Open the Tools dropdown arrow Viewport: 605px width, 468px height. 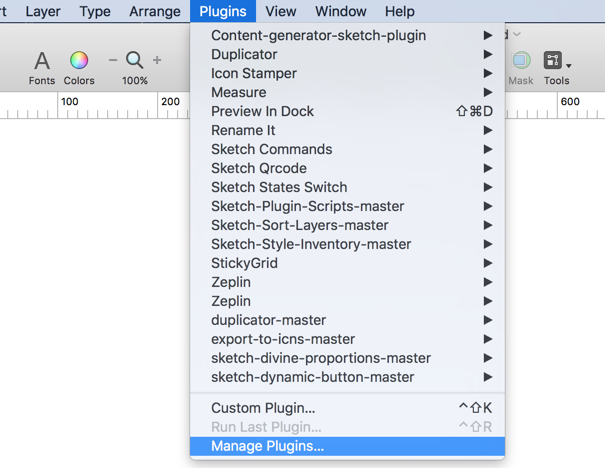click(569, 66)
